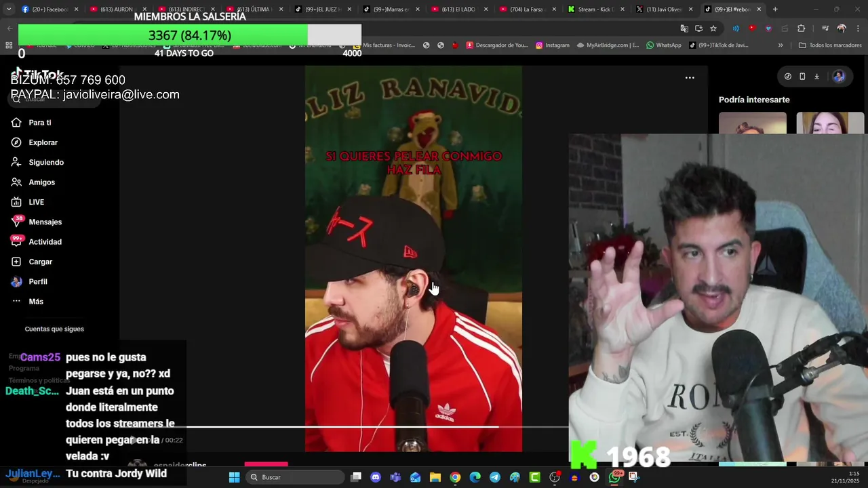Open Camtasia green icon on taskbar

pyautogui.click(x=534, y=477)
